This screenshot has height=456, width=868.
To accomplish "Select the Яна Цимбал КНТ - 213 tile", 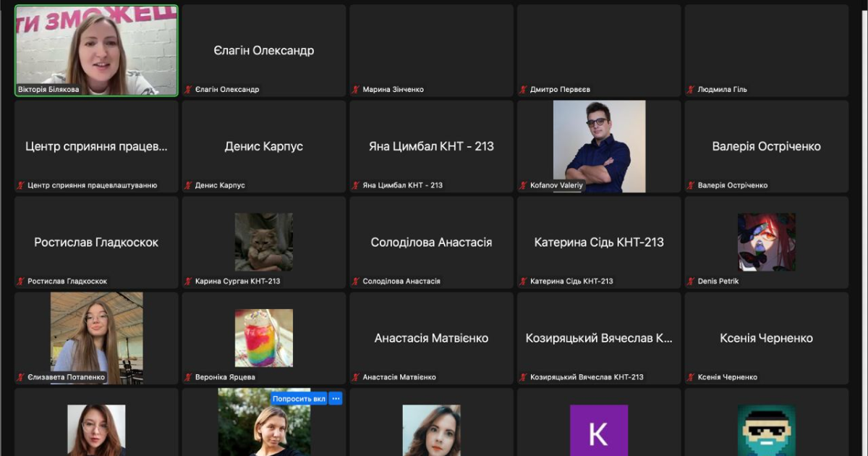I will coord(431,146).
